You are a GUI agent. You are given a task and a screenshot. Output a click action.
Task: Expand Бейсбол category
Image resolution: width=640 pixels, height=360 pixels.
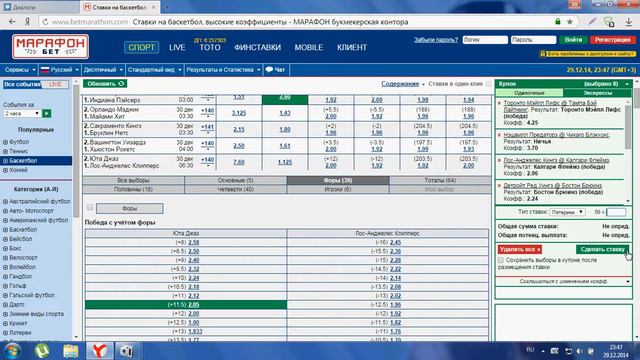pos(5,239)
